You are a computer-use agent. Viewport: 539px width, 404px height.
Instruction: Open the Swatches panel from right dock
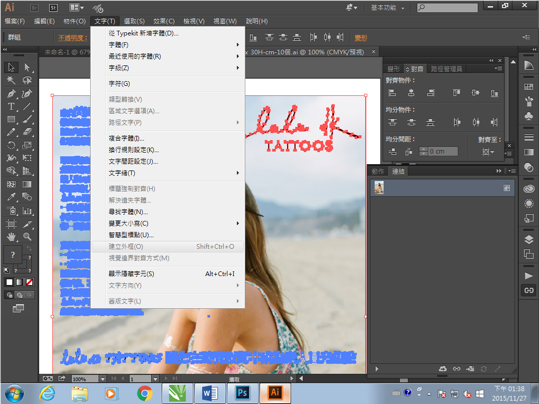coord(529,86)
